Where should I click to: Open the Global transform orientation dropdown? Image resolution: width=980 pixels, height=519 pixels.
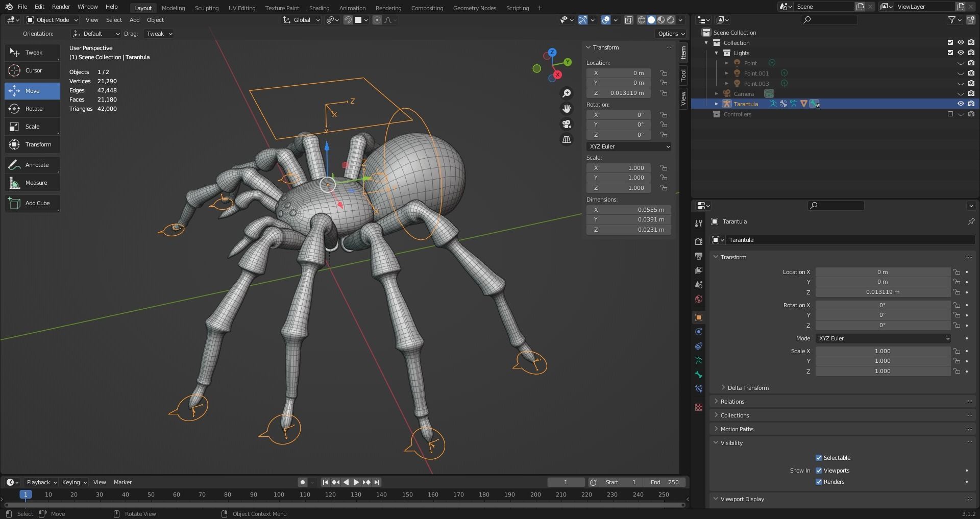tap(301, 20)
